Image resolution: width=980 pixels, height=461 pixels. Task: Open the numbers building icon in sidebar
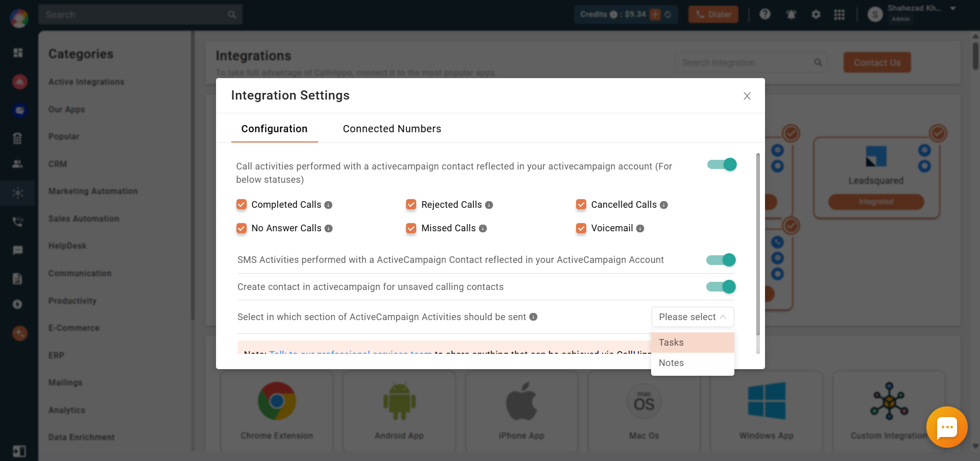click(x=18, y=138)
